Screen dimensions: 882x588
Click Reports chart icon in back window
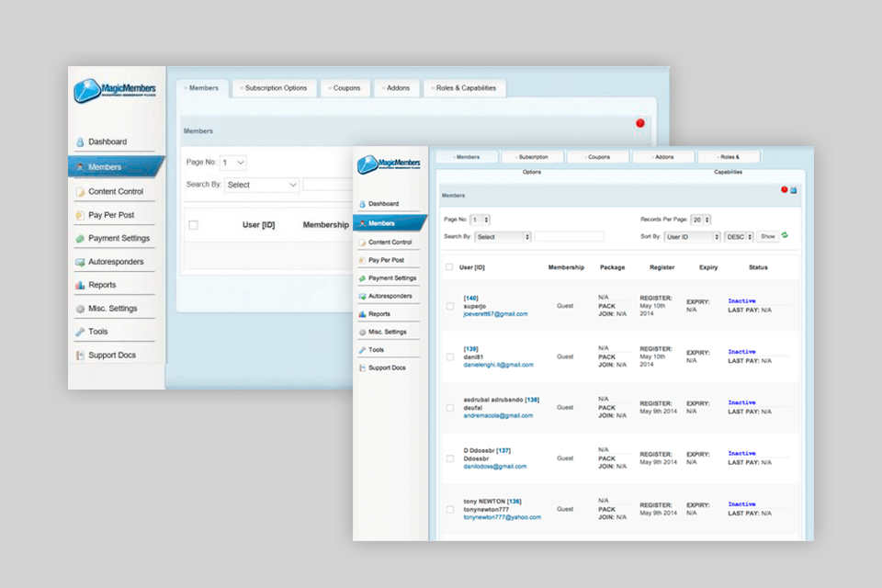point(80,286)
